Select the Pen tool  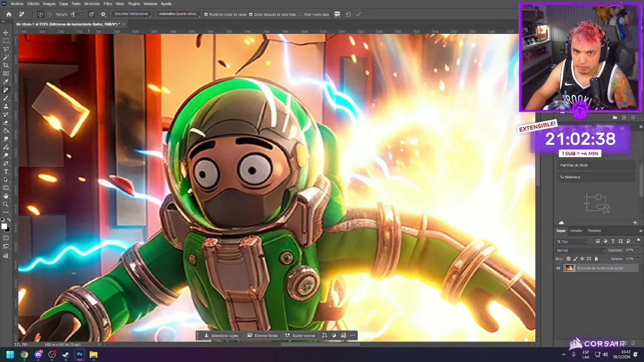coord(6,163)
